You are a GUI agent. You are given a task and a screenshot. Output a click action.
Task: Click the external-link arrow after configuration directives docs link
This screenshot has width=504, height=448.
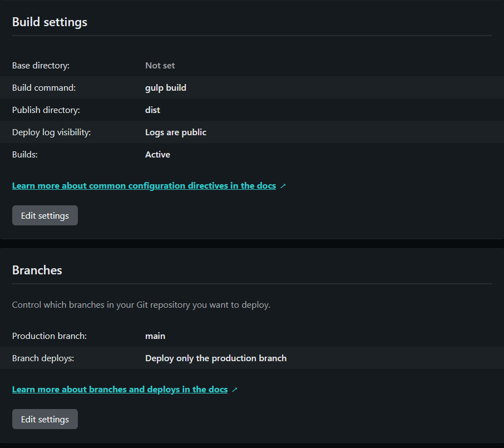(x=283, y=186)
